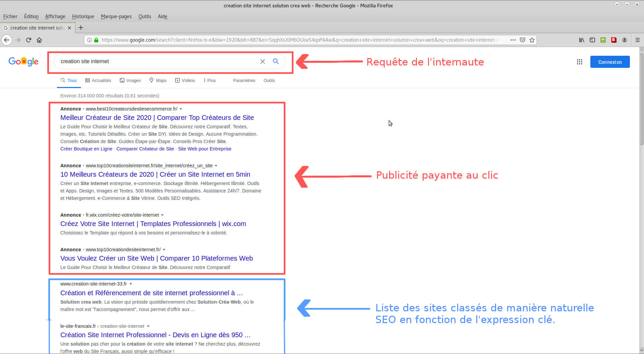Viewport: 644px width, 354px height.
Task: Open 'Meilleur Créateur de Site 2020' ad link
Action: 157,118
